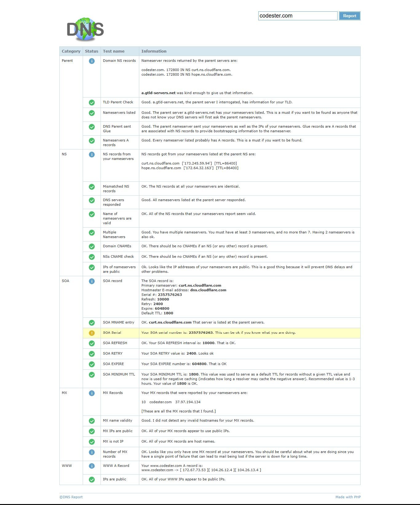Open the Made with PHP link
Viewport: 420px width, 505px height.
348,497
